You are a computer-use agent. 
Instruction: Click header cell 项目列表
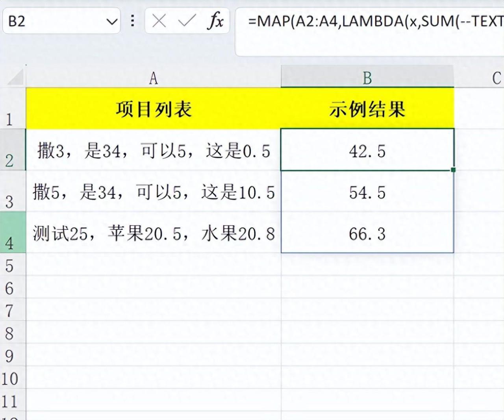pyautogui.click(x=153, y=108)
